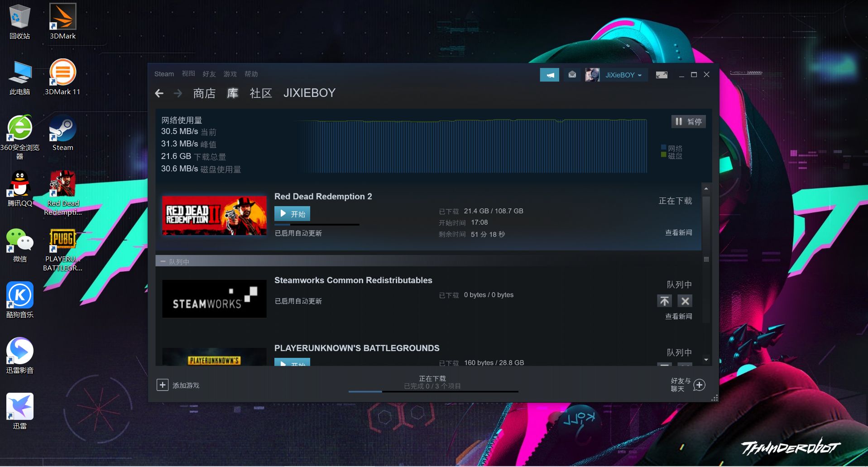The image size is (868, 467).
Task: Click 开始 button for Red Dead Redemption 2
Action: coord(292,214)
